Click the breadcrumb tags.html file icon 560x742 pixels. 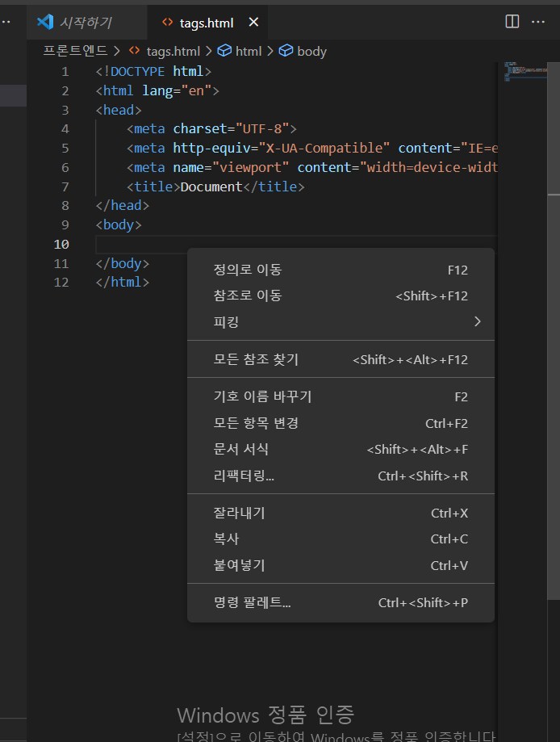[x=134, y=50]
